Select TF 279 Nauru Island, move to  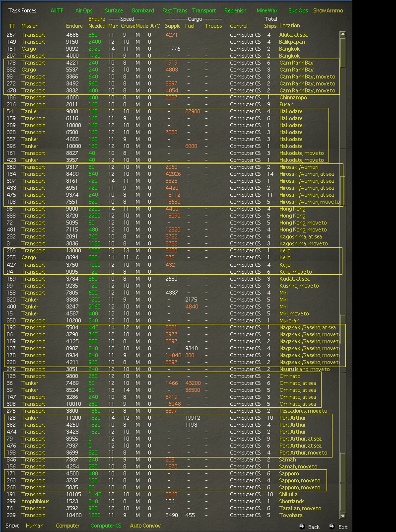click(171, 369)
